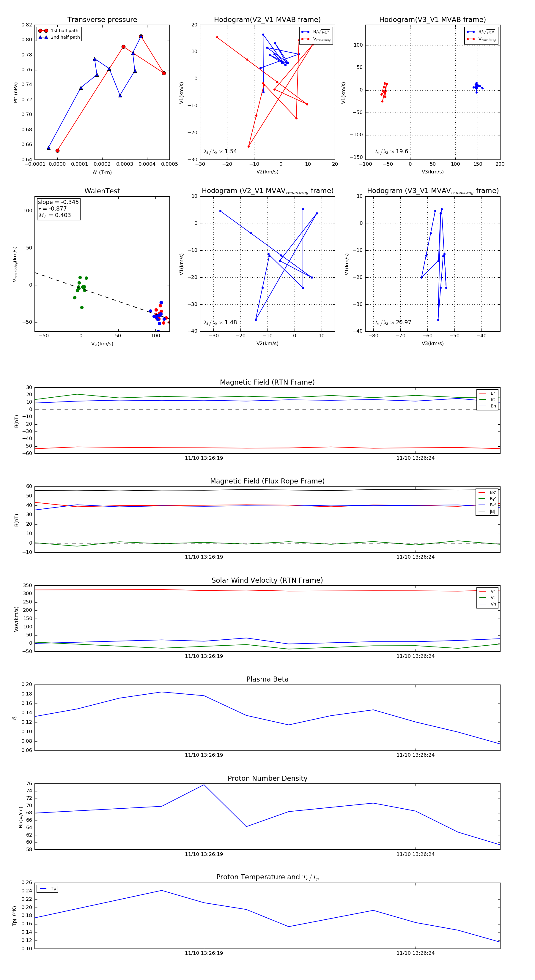Viewport: 535px width, 980px height.
Task: Click the By' legend entry
Action: [x=487, y=499]
